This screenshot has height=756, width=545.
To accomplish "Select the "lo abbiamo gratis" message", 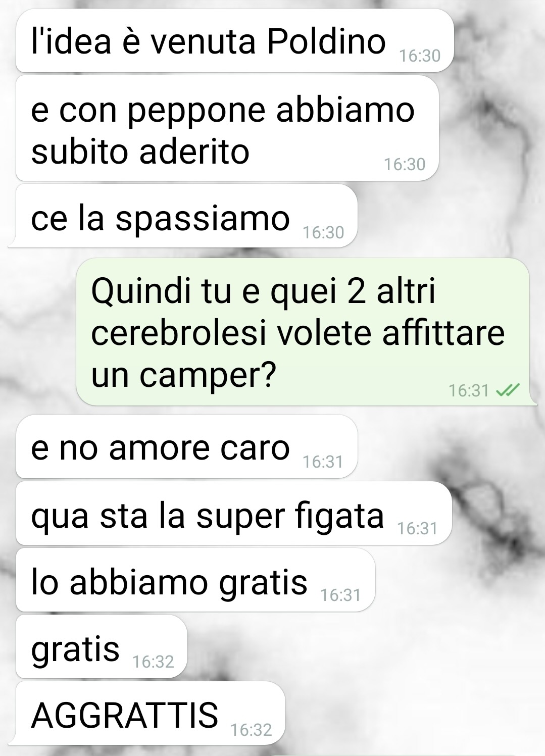I will click(195, 580).
